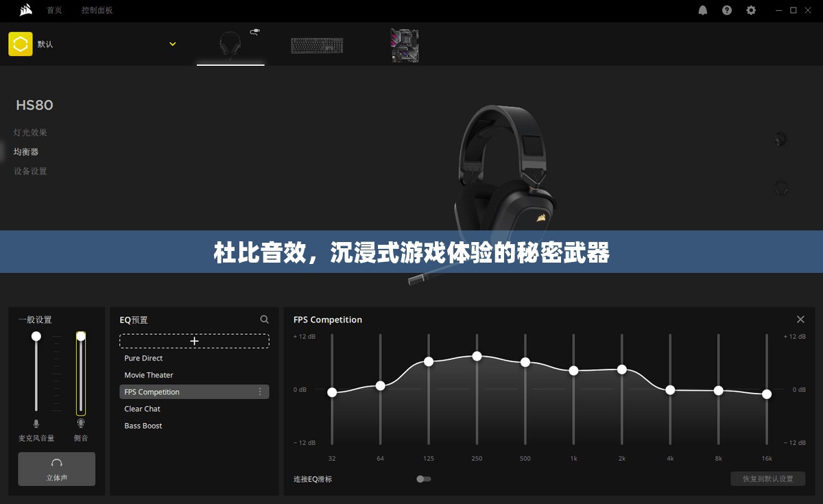Image resolution: width=823 pixels, height=504 pixels.
Task: Click the 2k EQ band handle
Action: pyautogui.click(x=622, y=369)
